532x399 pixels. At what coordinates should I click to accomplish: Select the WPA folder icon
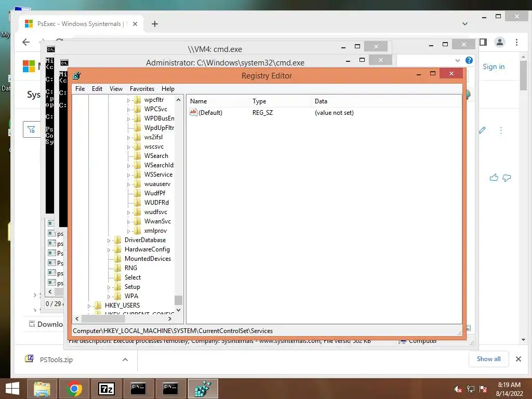tap(118, 296)
